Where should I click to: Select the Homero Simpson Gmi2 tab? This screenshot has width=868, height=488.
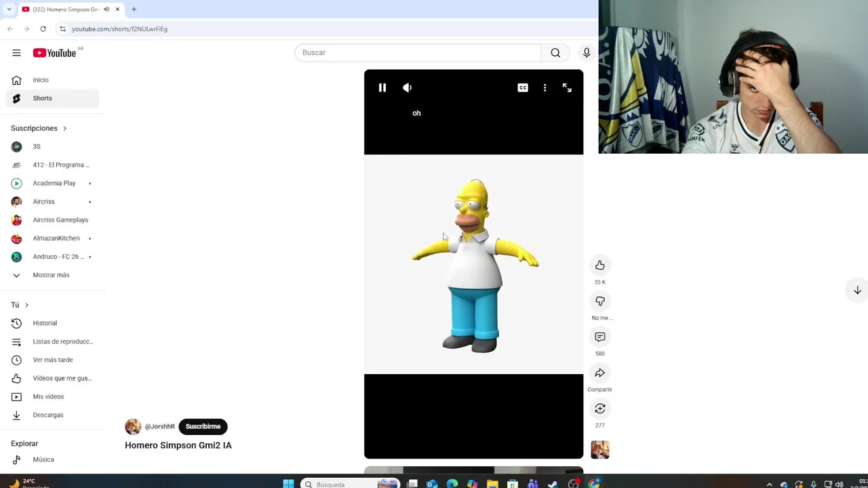point(70,9)
